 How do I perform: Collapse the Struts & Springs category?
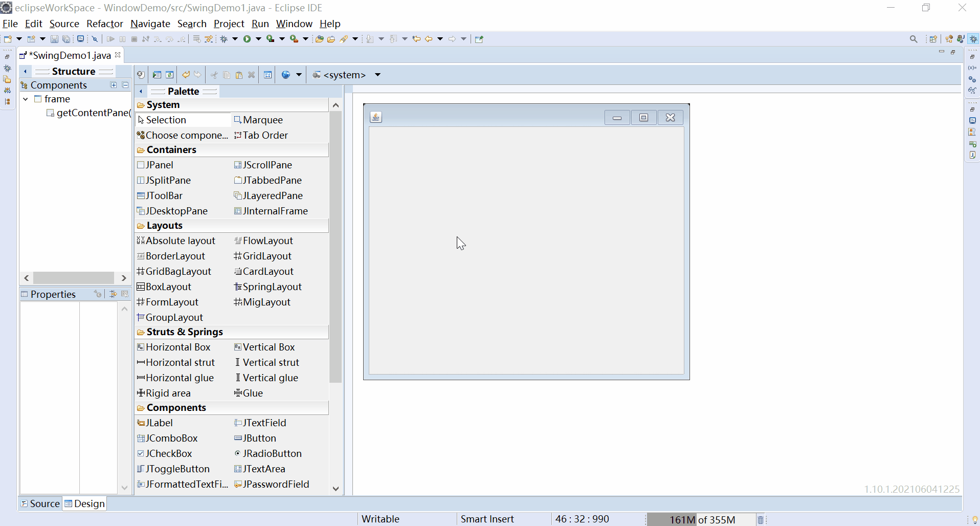(x=232, y=332)
